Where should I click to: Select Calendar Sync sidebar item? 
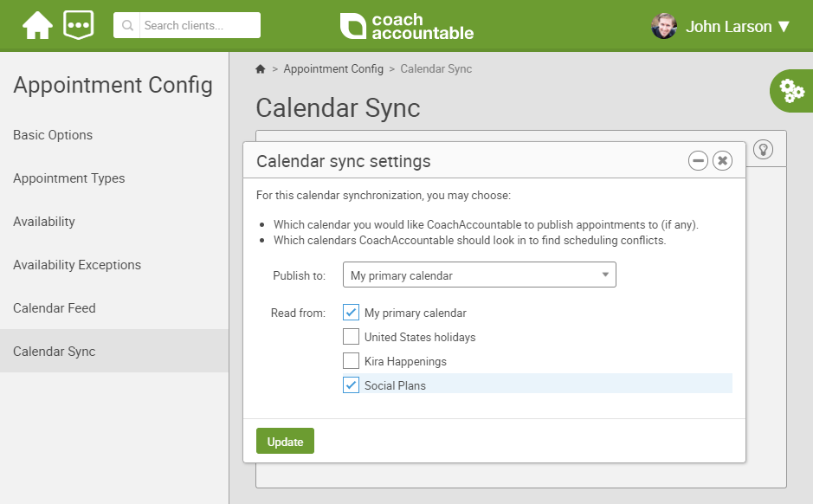(114, 351)
